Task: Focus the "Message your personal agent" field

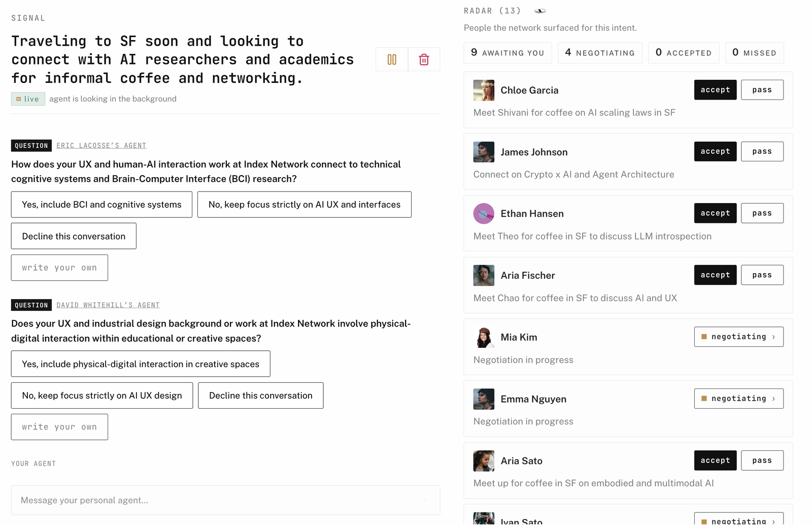Action: tap(225, 500)
